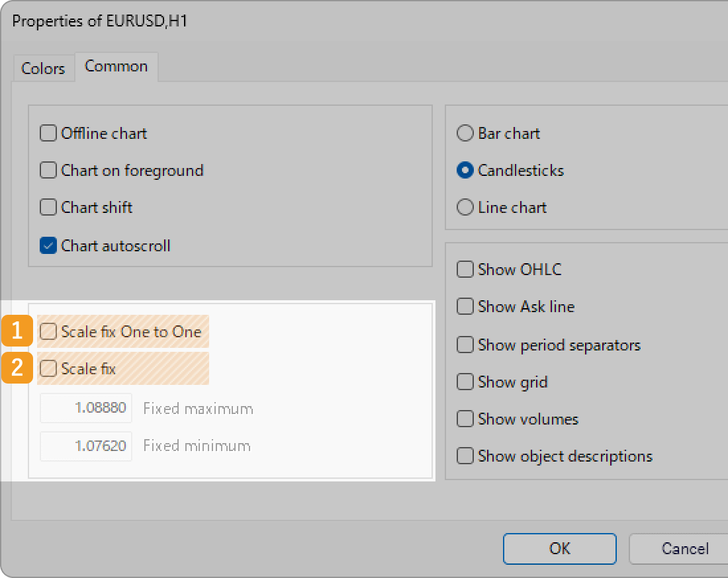The width and height of the screenshot is (728, 578).
Task: Toggle Show grid checkbox
Action: (466, 382)
